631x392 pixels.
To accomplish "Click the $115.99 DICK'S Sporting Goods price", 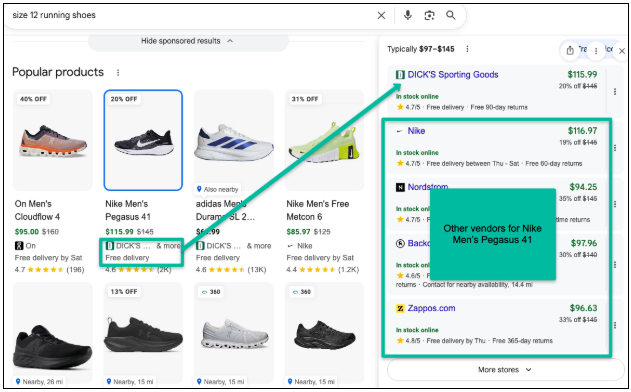I will coord(582,74).
